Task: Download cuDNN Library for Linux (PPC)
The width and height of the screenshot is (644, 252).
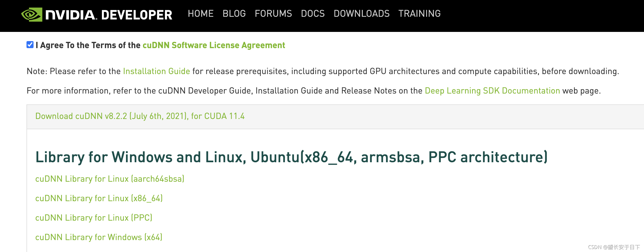Action: pyautogui.click(x=94, y=218)
